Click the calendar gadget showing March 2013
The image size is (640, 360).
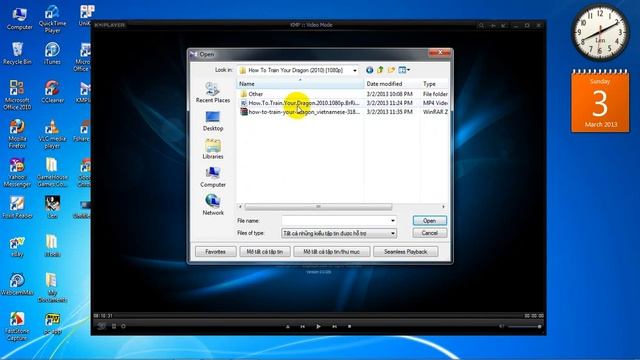tap(600, 101)
